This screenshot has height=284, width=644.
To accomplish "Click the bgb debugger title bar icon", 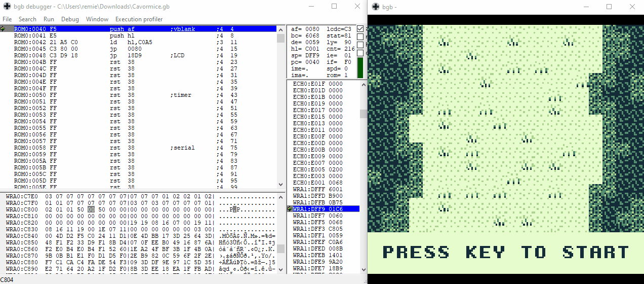I will pyautogui.click(x=7, y=7).
